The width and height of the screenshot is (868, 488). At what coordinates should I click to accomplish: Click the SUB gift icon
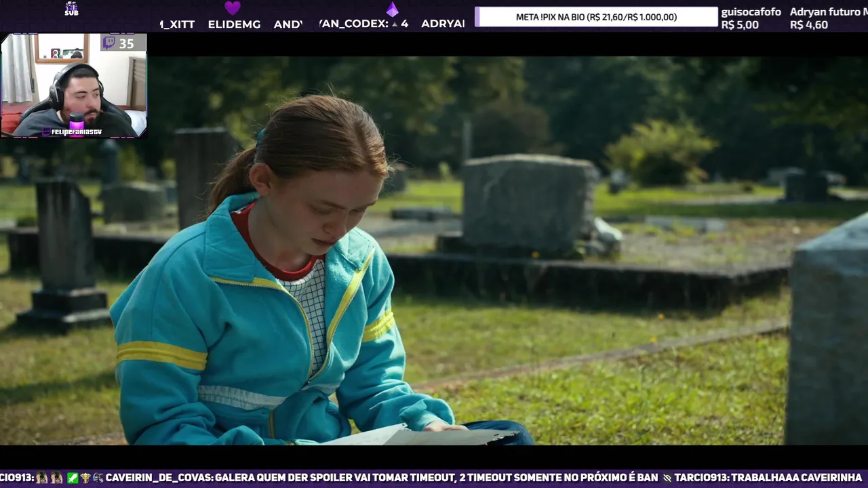[71, 8]
